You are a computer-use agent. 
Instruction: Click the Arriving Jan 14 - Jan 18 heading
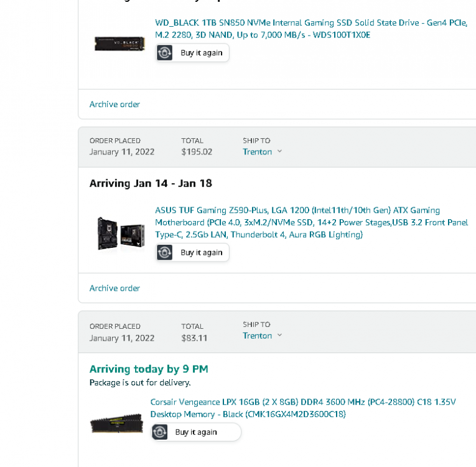(151, 183)
